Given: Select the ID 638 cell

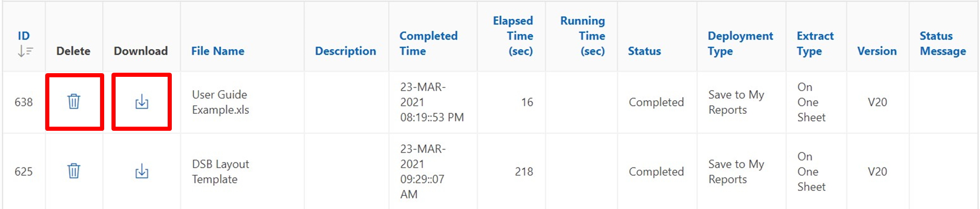Looking at the screenshot, I should [24, 102].
